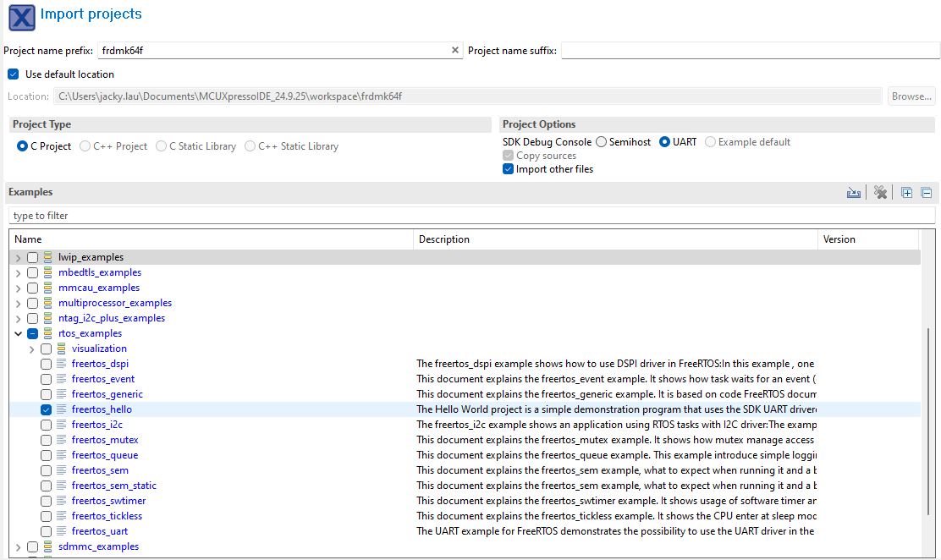The image size is (941, 560).
Task: Select the C++ Project radio button
Action: pyautogui.click(x=85, y=145)
